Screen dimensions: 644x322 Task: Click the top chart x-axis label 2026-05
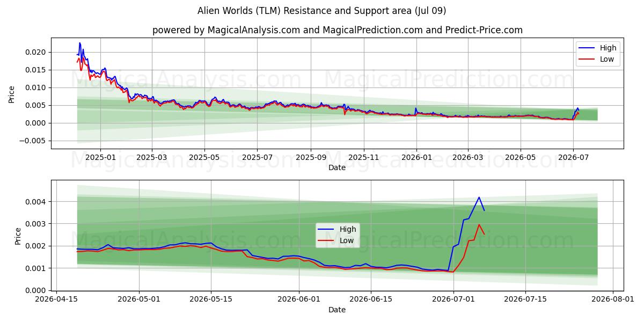point(520,158)
